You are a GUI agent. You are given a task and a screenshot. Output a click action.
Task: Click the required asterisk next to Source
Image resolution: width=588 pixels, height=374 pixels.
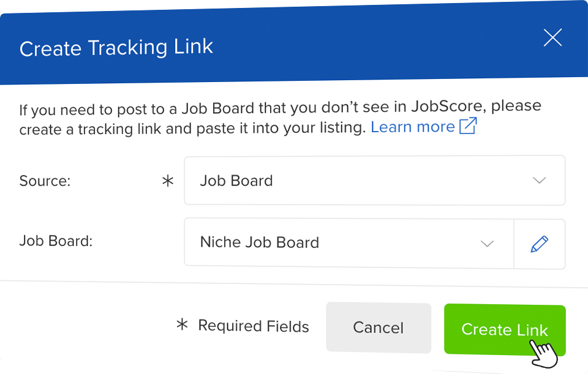tap(168, 181)
